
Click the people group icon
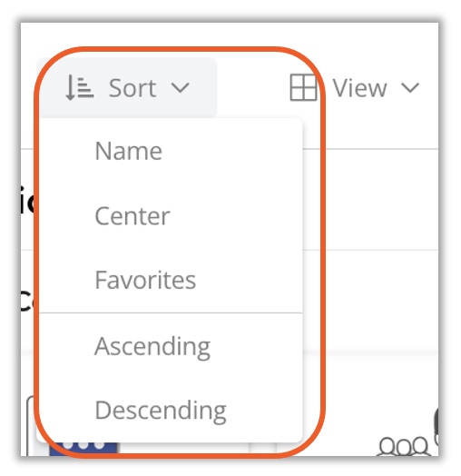point(404,446)
